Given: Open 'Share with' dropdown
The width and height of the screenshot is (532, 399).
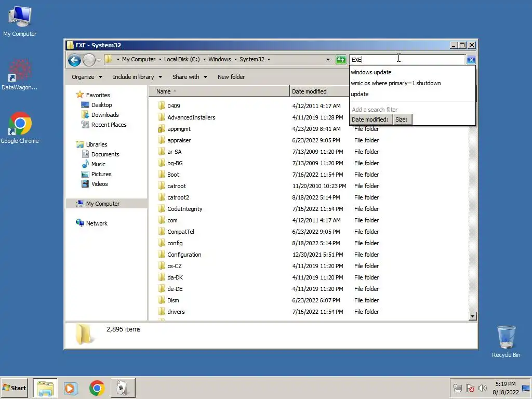Looking at the screenshot, I should click(x=190, y=77).
